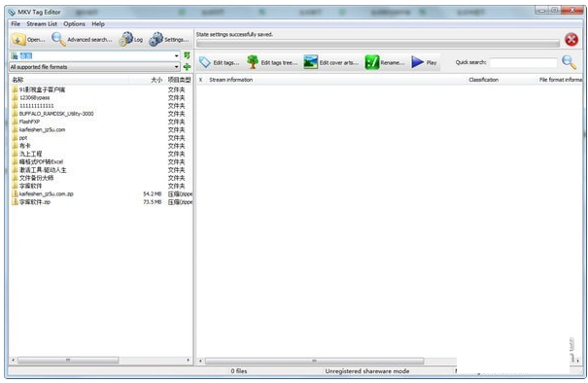Expand the folder path dropdown
The image size is (588, 383).
(x=176, y=55)
